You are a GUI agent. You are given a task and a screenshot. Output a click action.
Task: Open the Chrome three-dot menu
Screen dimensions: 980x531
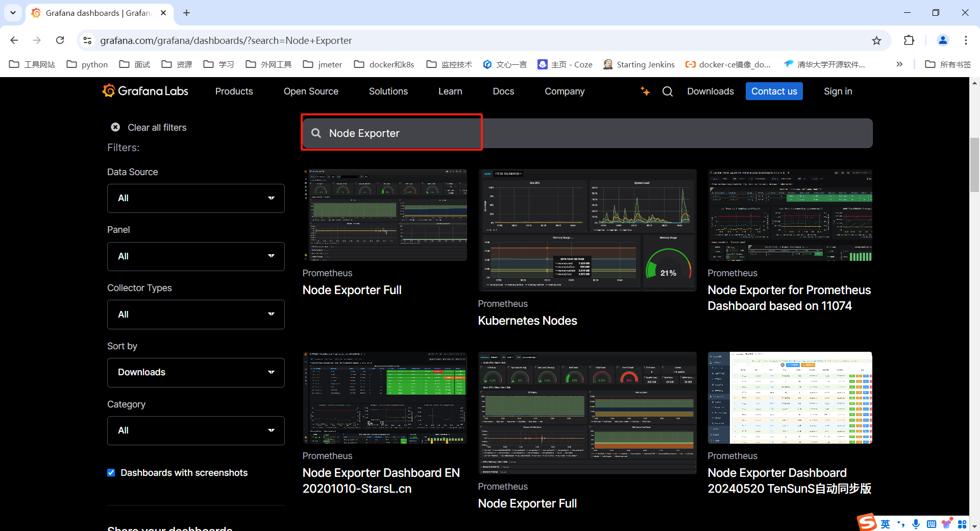(966, 40)
